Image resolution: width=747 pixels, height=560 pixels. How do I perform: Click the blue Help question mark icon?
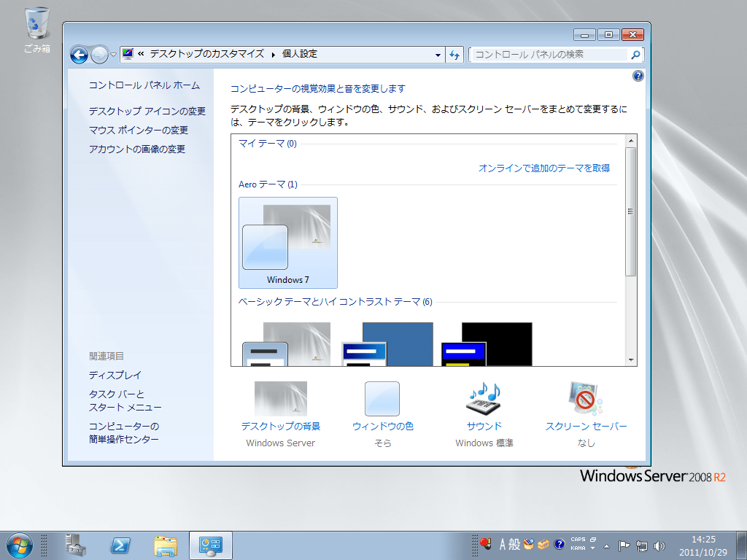click(x=638, y=76)
